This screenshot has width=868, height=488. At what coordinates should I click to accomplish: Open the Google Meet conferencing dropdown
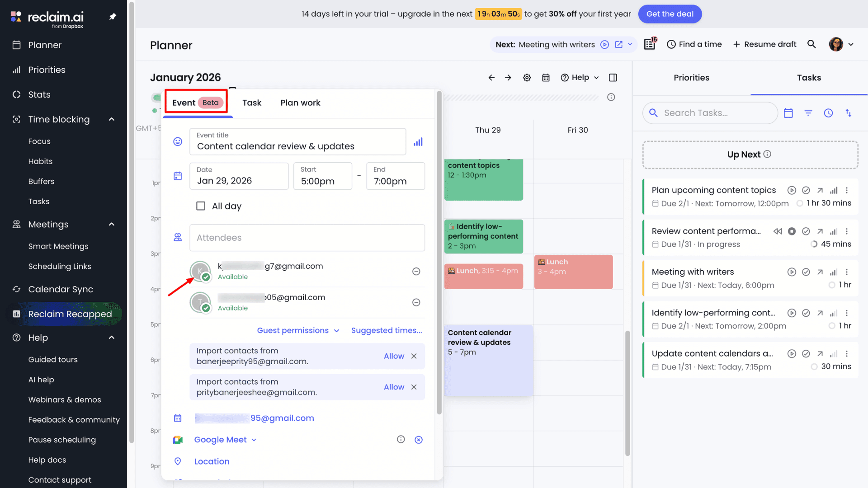(225, 440)
